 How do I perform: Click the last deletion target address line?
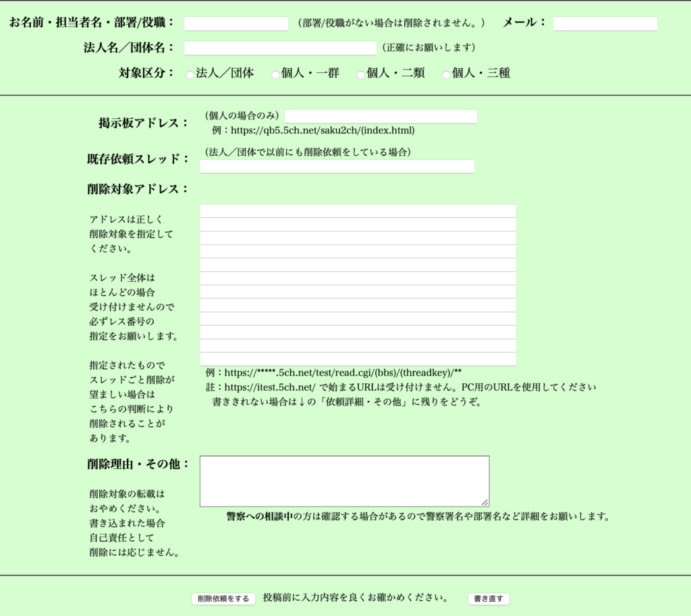[358, 360]
